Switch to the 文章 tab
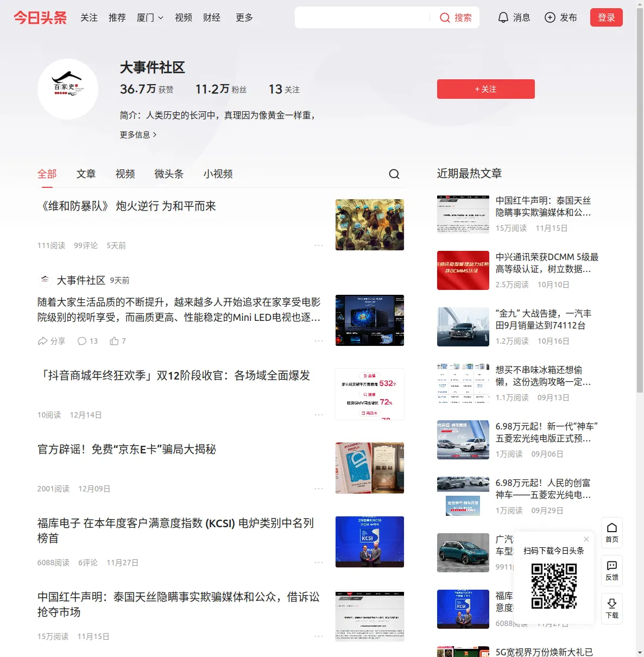Screen dimensions: 644x657 pyautogui.click(x=86, y=174)
